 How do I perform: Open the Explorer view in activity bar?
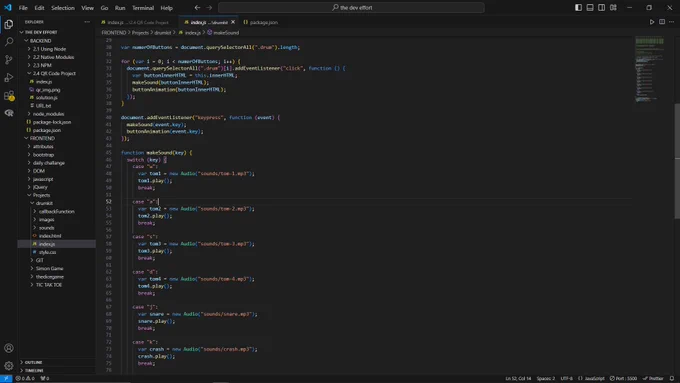click(x=9, y=24)
